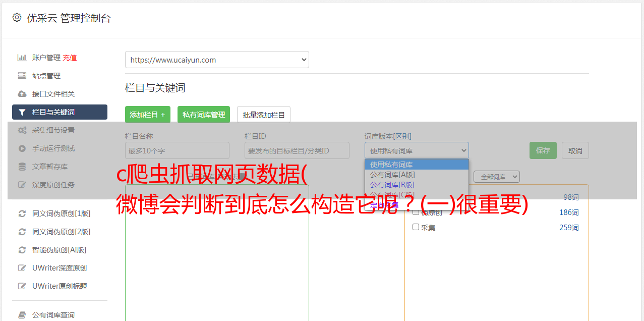644x321 pixels.
Task: Click the bar chart icon for 账户管理
Action: tap(22, 58)
